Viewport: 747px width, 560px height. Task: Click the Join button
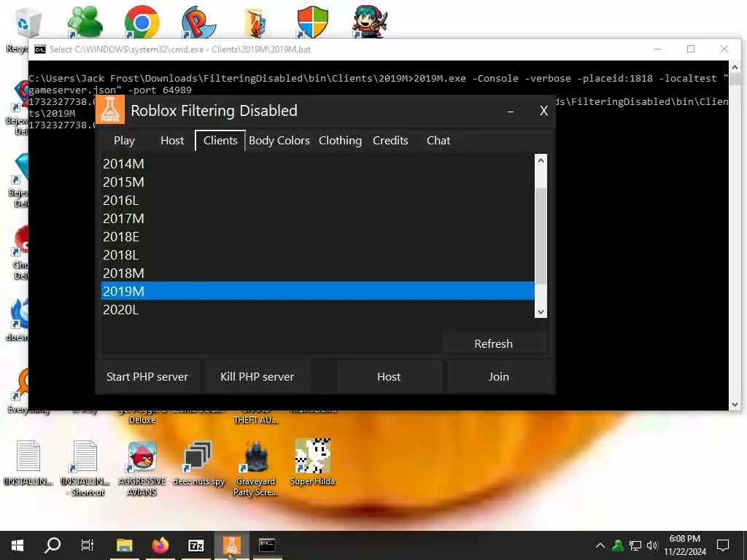click(499, 377)
